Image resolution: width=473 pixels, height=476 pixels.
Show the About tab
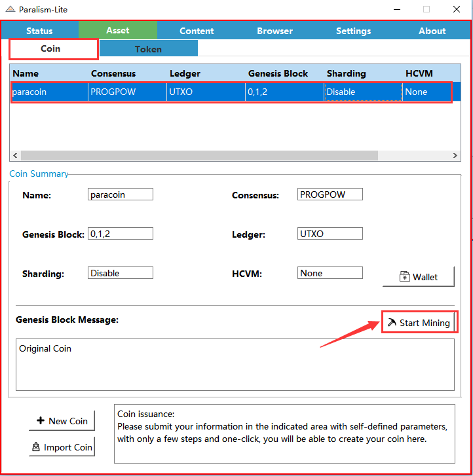click(432, 30)
